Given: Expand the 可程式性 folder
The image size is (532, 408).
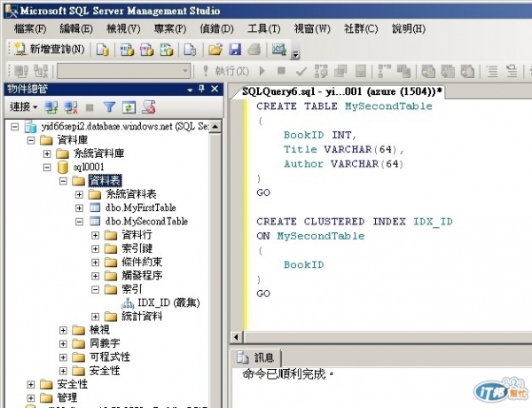Looking at the screenshot, I should tap(63, 357).
